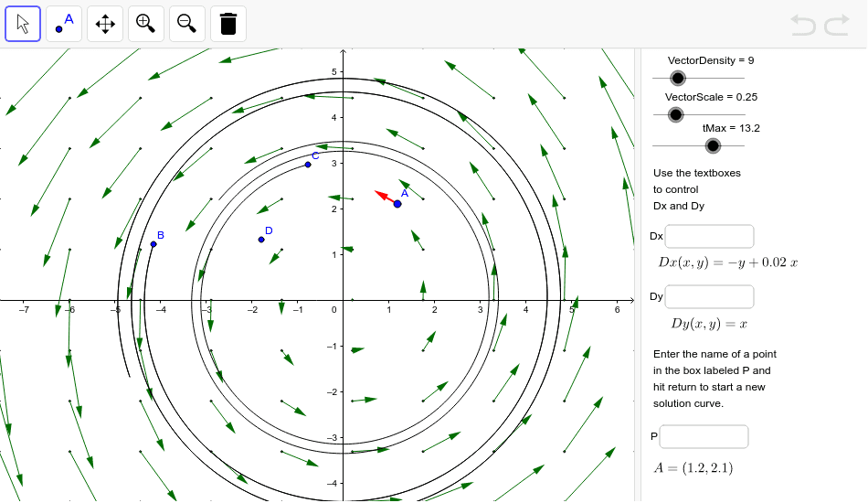The width and height of the screenshot is (868, 503).
Task: Undo the last action
Action: (x=803, y=26)
